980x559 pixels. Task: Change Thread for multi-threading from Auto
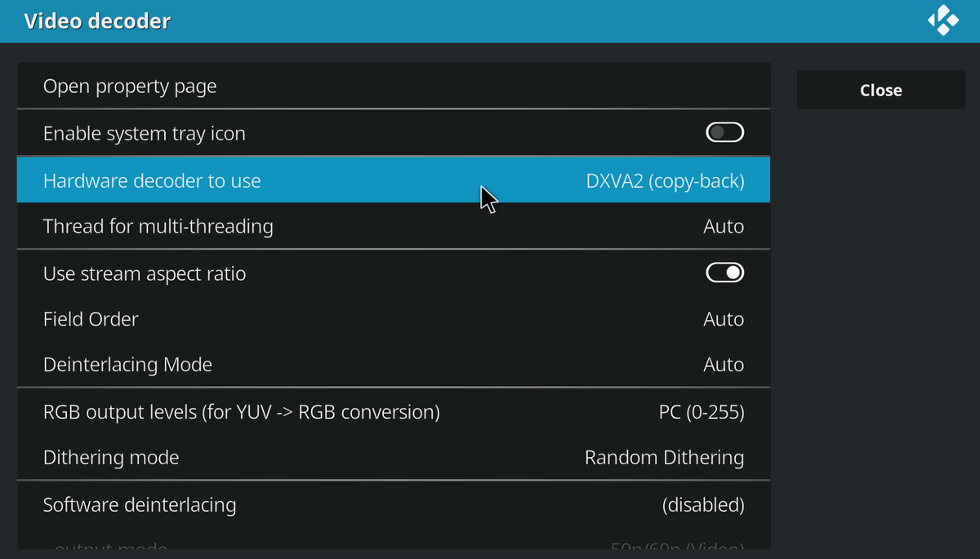392,226
